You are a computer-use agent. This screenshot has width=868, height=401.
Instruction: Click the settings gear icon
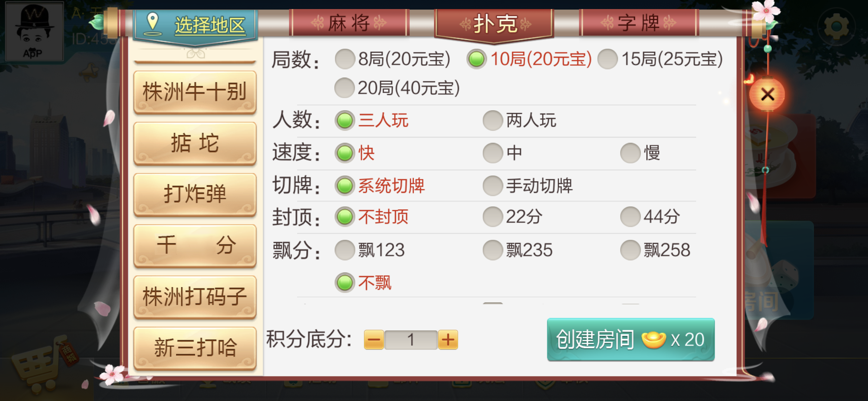[837, 27]
